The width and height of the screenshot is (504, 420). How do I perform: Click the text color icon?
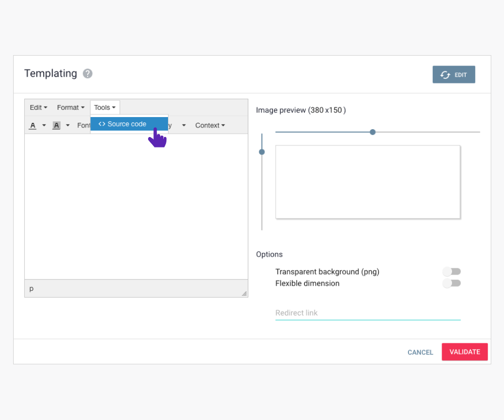[33, 125]
